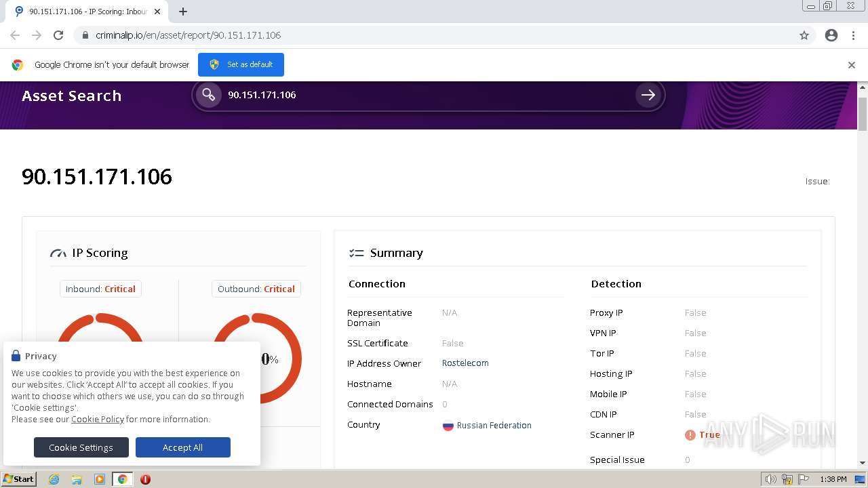
Task: Click the network tray icon
Action: pos(787,479)
